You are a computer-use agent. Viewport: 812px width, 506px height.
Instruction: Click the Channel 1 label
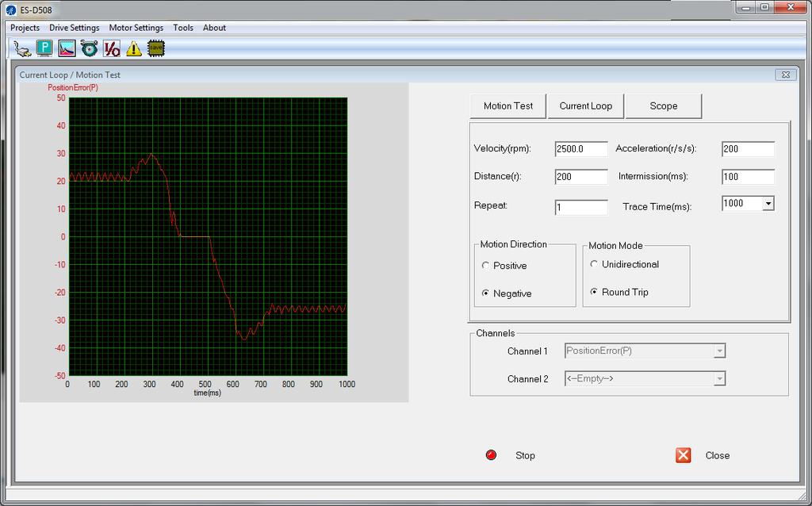(527, 351)
